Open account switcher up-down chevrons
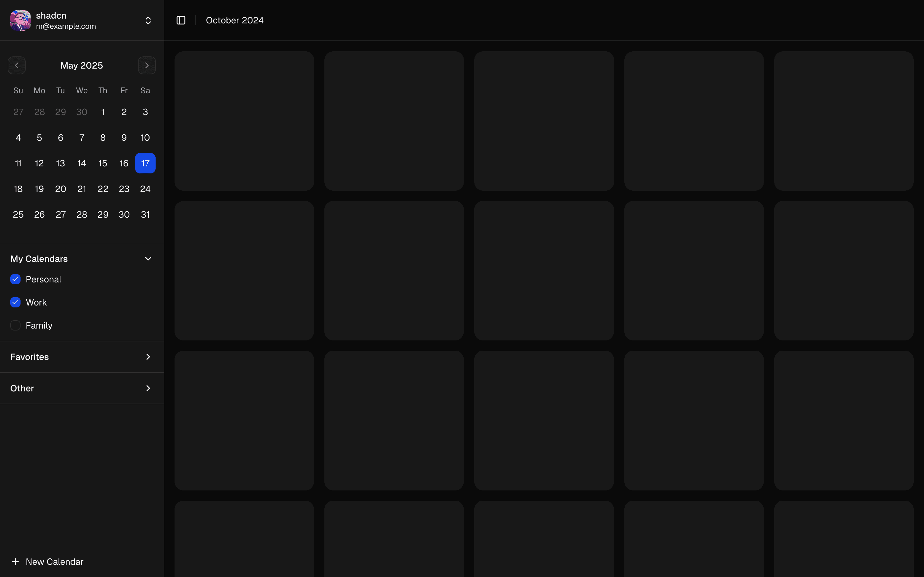The width and height of the screenshot is (924, 577). click(x=148, y=20)
